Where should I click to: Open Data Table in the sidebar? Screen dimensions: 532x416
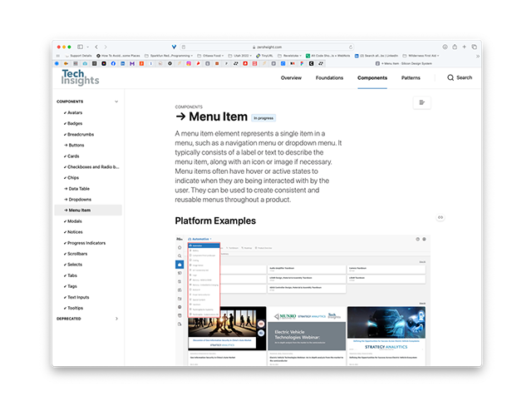77,189
